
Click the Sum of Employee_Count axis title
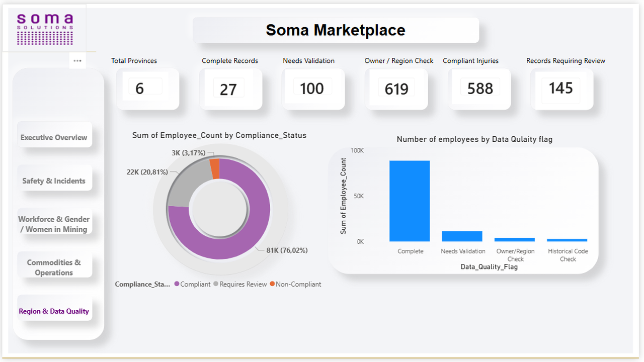pyautogui.click(x=343, y=196)
